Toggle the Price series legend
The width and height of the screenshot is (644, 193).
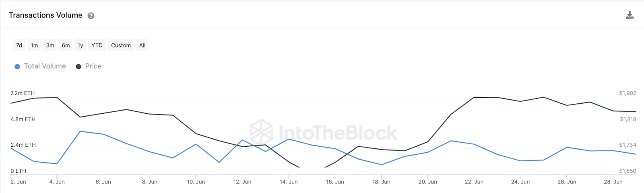[93, 66]
